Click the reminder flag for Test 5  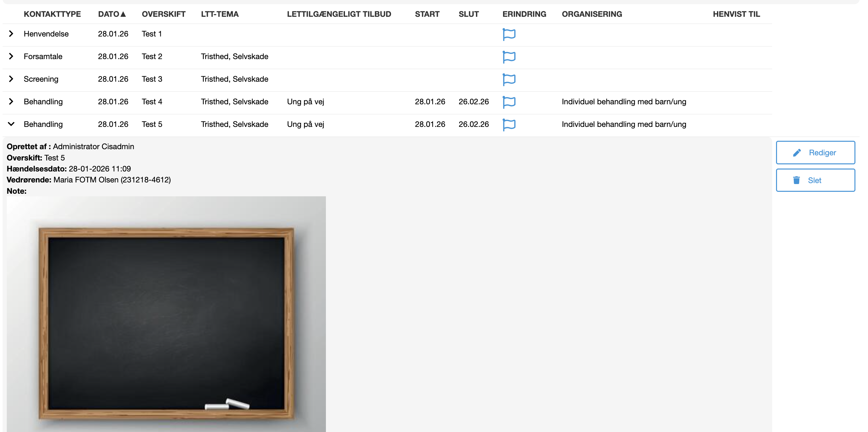click(x=509, y=124)
